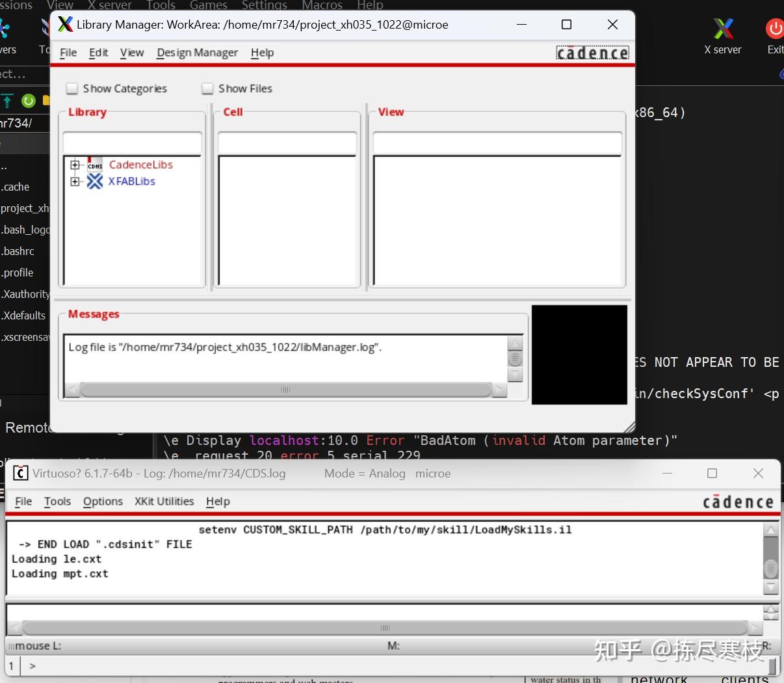Click the green refresh icon in the sidebar
The image size is (784, 683).
coord(28,101)
